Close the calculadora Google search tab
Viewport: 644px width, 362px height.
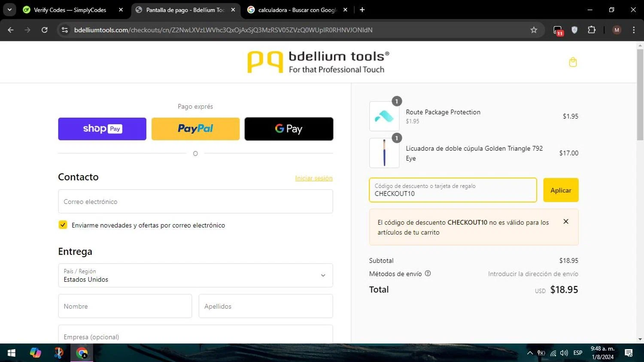[345, 9]
